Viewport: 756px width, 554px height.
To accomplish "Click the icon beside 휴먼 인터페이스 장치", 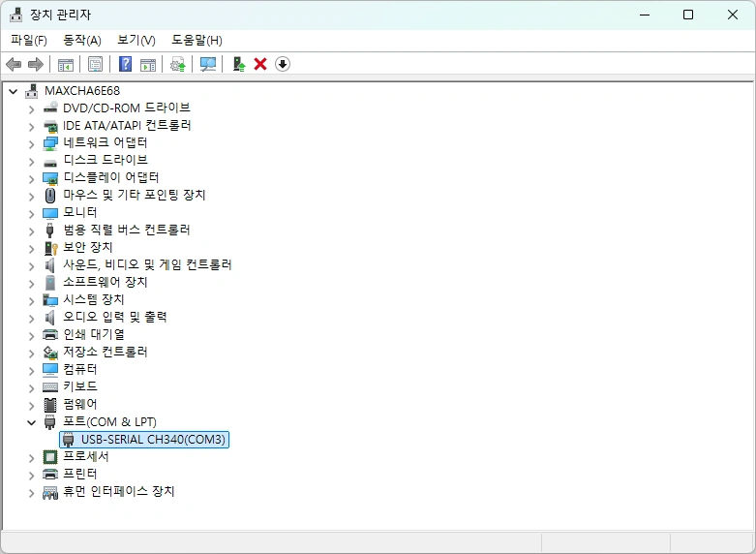I will [50, 493].
